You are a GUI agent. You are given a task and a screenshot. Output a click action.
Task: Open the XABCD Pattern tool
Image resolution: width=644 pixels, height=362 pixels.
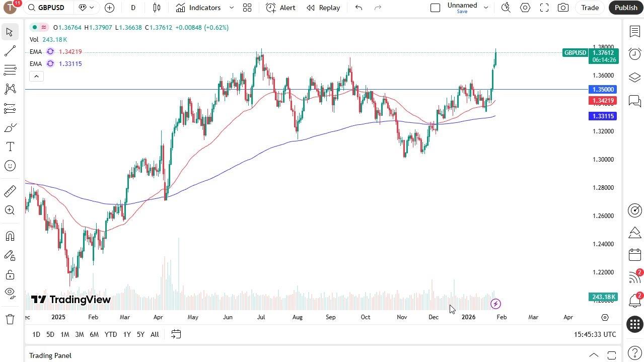coord(10,89)
